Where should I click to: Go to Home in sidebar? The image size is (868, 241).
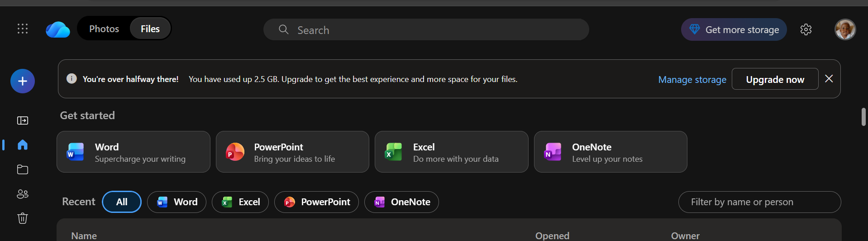[x=23, y=145]
